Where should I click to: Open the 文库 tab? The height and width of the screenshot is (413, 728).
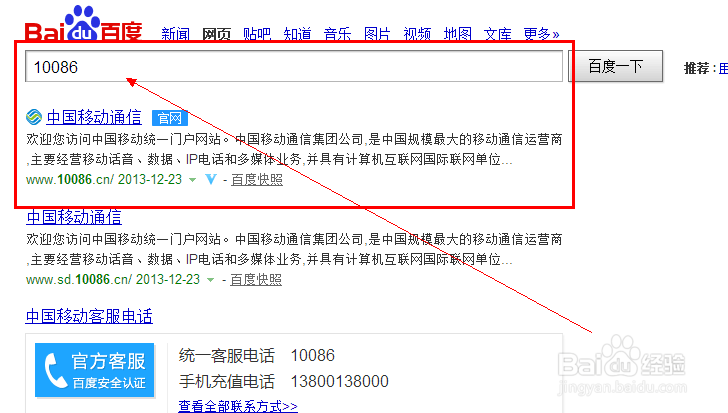pyautogui.click(x=497, y=34)
